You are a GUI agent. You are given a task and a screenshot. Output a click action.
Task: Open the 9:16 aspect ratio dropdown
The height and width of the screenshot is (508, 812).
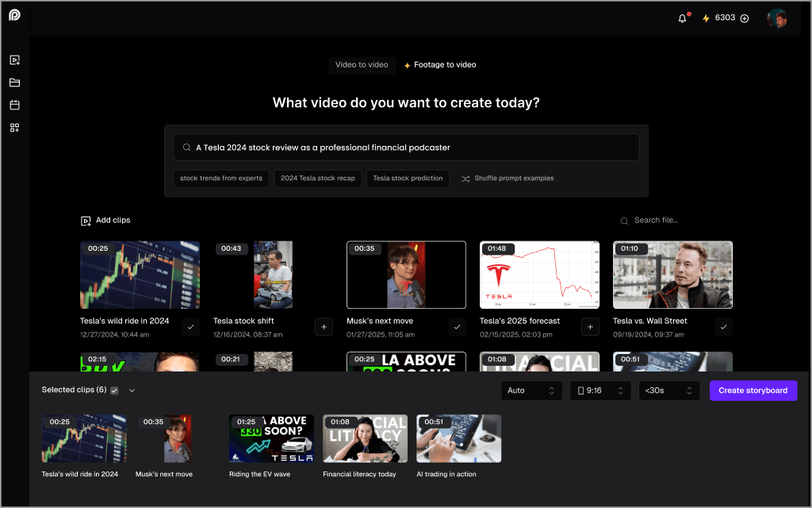pyautogui.click(x=600, y=391)
